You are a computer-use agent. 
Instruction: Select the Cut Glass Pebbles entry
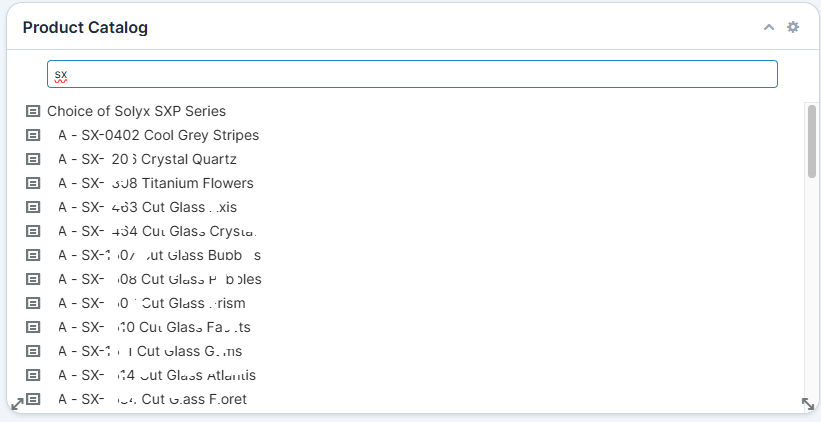tap(159, 279)
